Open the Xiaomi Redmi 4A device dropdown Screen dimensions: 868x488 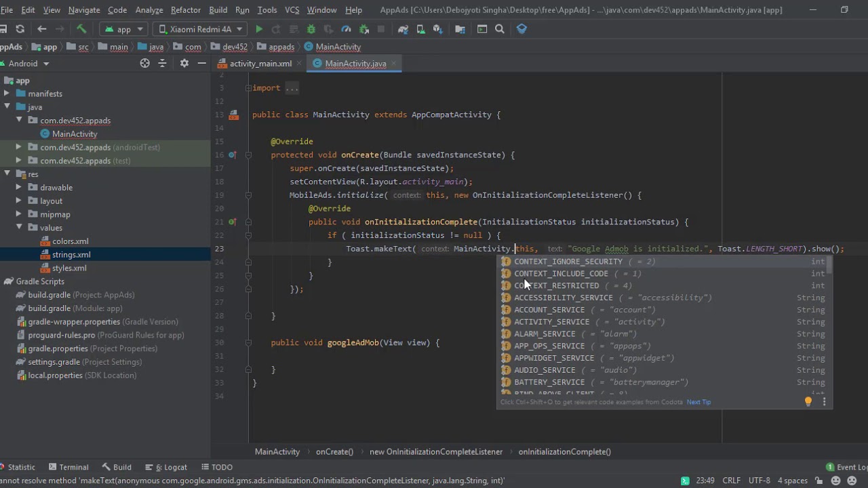click(201, 29)
